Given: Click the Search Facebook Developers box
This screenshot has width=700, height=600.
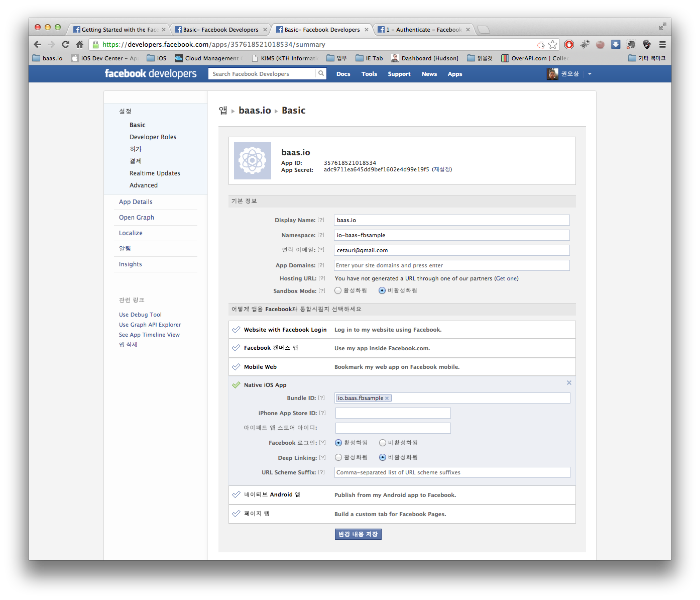Looking at the screenshot, I should point(262,74).
